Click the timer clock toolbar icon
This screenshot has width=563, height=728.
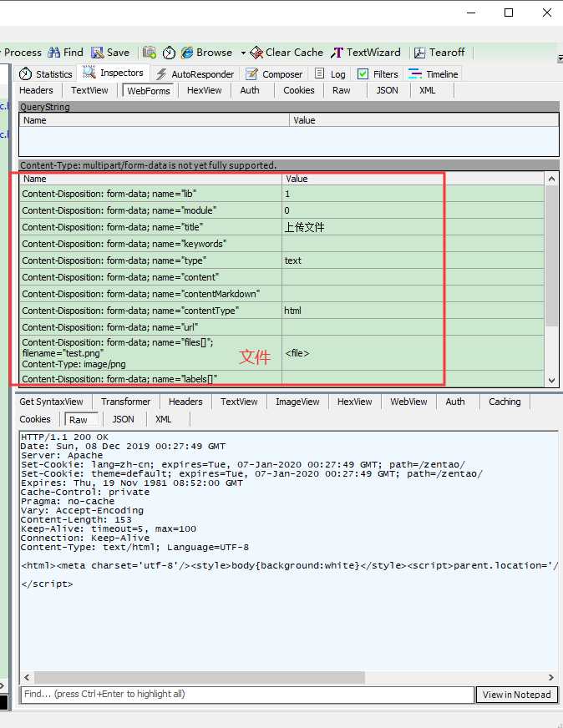(x=169, y=53)
